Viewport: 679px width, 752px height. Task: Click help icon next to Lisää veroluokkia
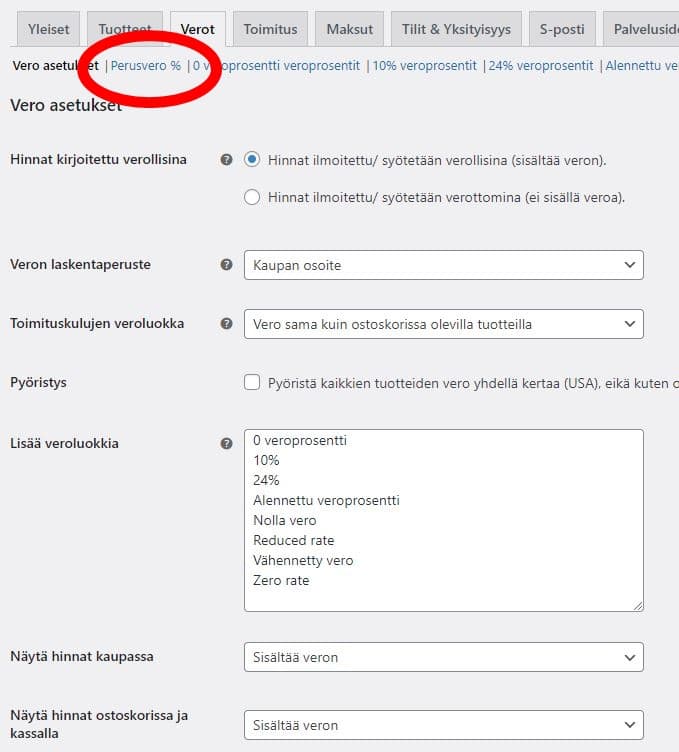(227, 444)
